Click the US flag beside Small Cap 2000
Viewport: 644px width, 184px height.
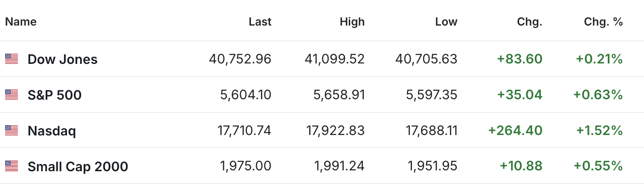(x=12, y=166)
